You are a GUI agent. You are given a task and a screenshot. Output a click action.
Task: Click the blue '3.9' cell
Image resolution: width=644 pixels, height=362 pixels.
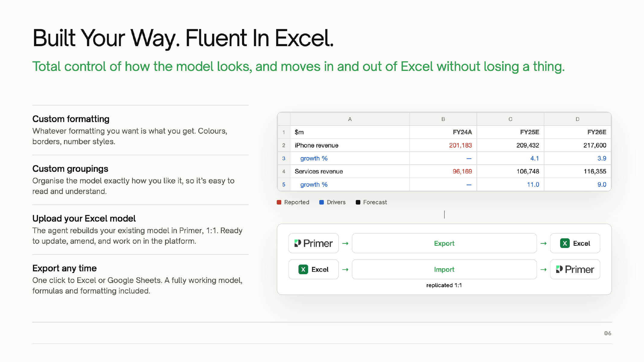577,158
